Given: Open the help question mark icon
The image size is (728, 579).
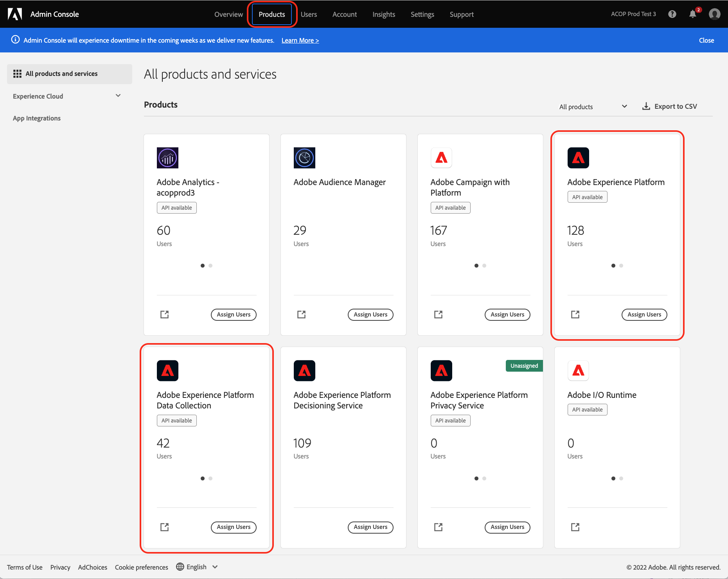Looking at the screenshot, I should 672,14.
